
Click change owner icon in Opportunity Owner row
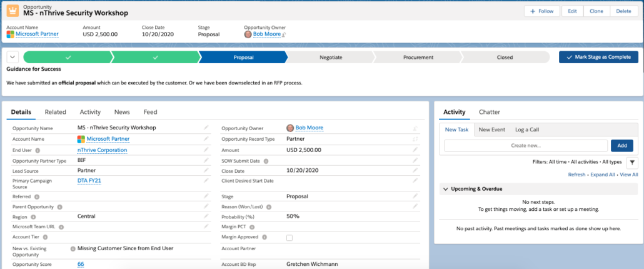pos(415,128)
